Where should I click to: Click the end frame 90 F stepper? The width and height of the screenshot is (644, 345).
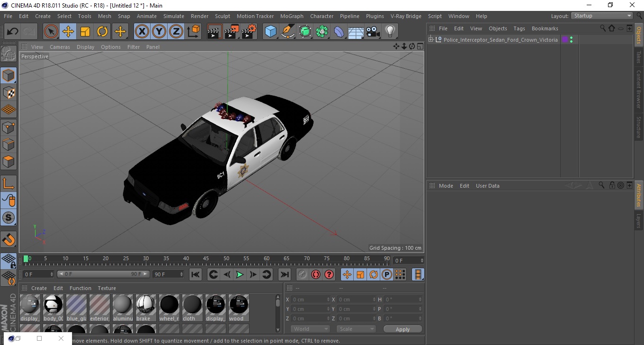tap(181, 274)
